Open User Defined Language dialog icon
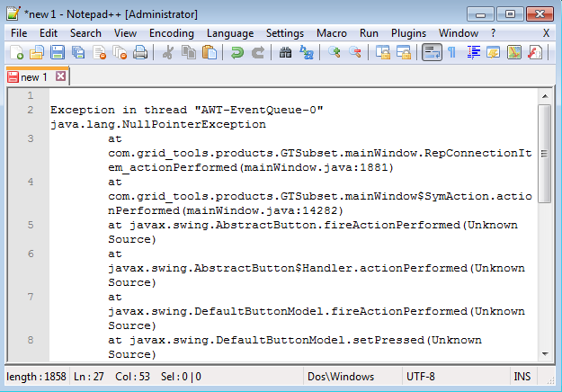 (494, 53)
